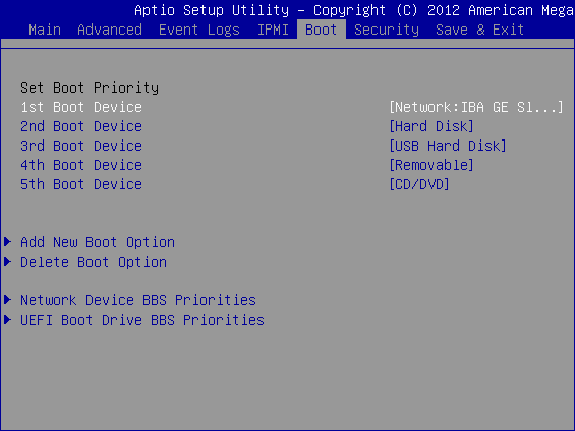Change 1st Boot Device Network:IBA GE value
The height and width of the screenshot is (431, 575).
click(x=476, y=107)
